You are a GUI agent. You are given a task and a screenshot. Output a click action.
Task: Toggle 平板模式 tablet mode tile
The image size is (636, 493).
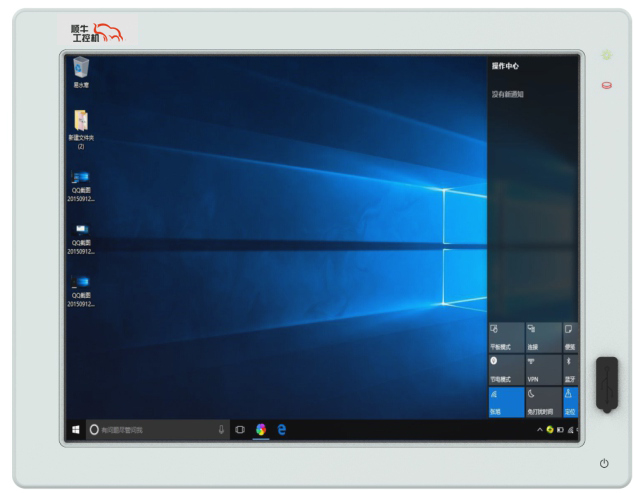(x=507, y=338)
